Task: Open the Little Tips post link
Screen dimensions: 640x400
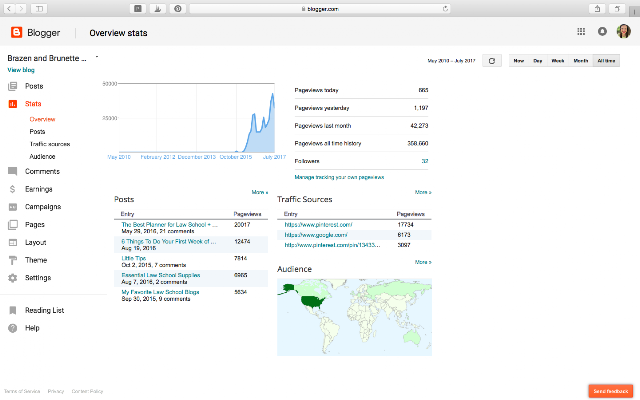Action: [133, 258]
